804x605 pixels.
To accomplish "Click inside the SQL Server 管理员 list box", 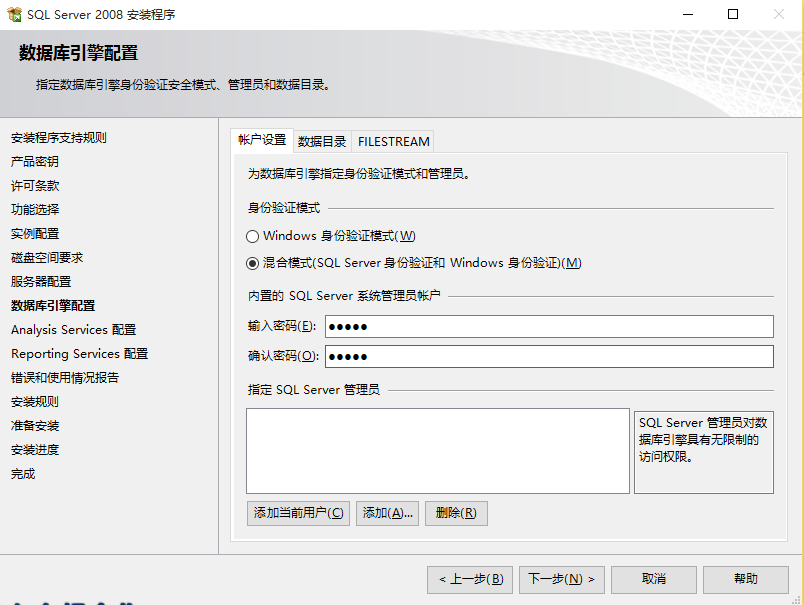I will (438, 451).
